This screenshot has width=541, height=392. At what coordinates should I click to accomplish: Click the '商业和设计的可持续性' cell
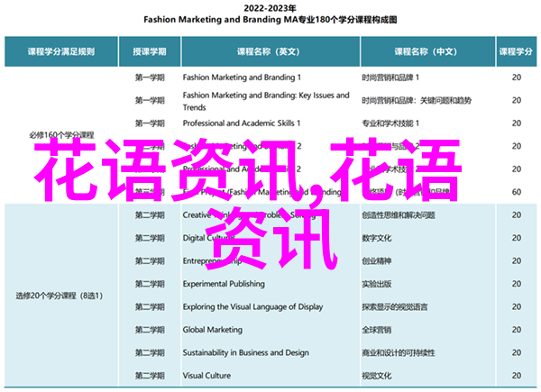[399, 352]
